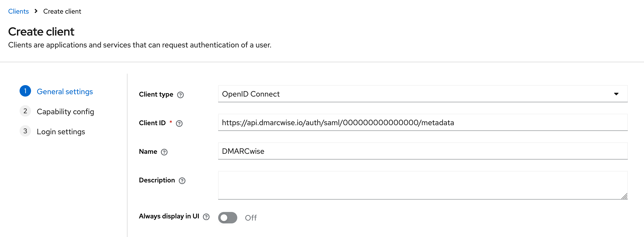
Task: Open help for the Client type field
Action: tap(181, 95)
